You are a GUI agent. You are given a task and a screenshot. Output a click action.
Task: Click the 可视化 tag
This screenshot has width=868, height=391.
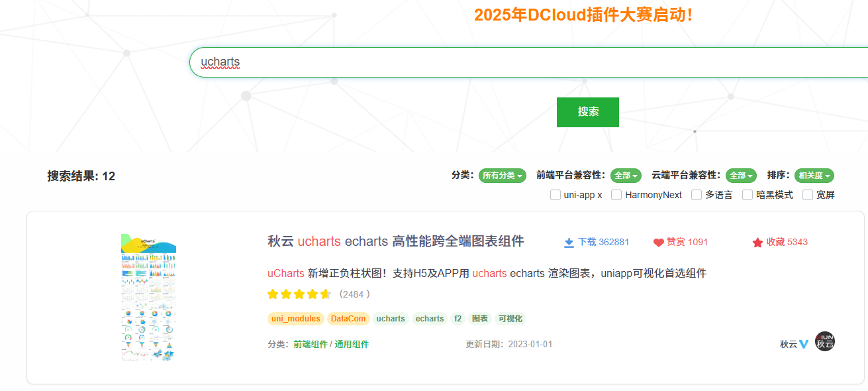point(510,319)
